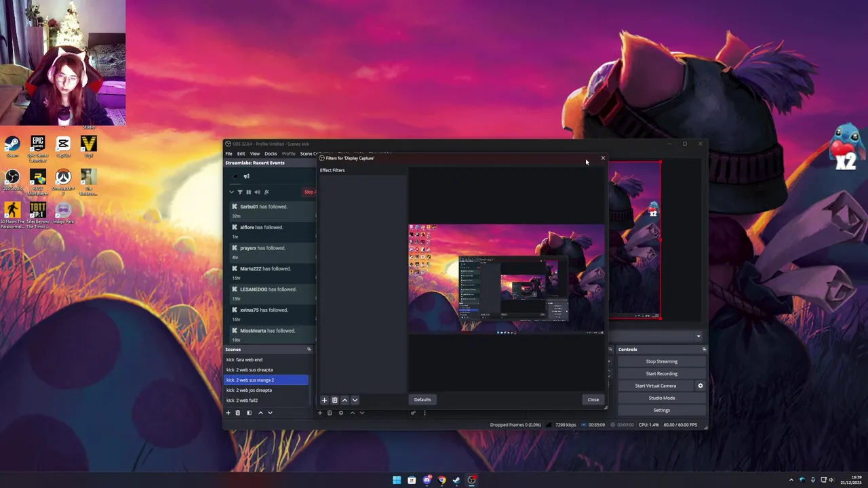
Task: Add a new scene with the plus icon
Action: click(228, 413)
